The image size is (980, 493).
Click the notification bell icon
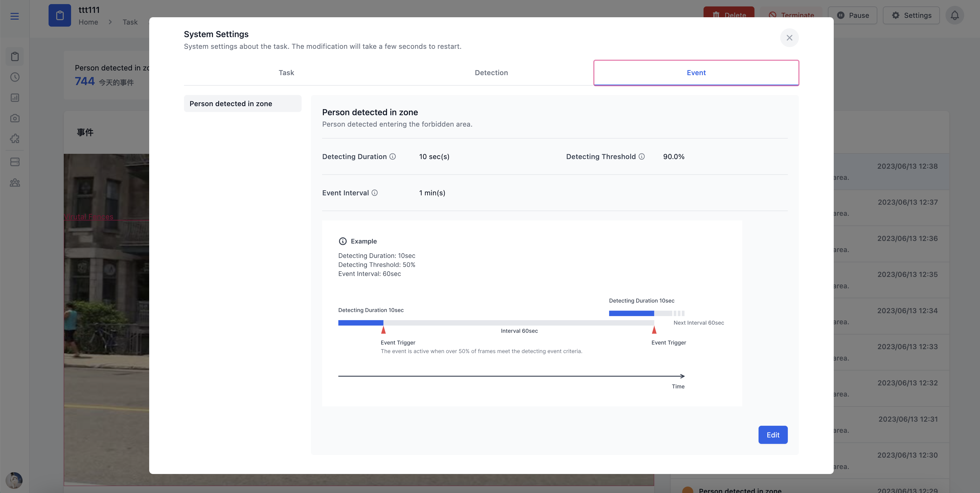[x=955, y=15]
